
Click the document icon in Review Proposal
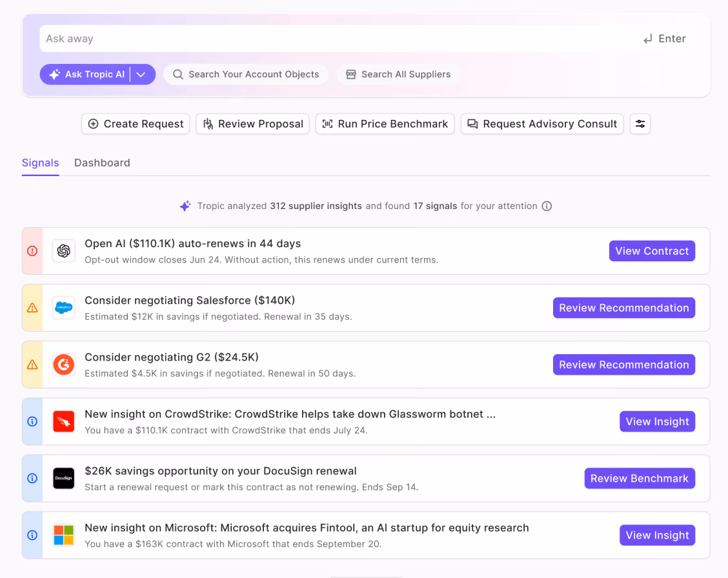coord(208,124)
